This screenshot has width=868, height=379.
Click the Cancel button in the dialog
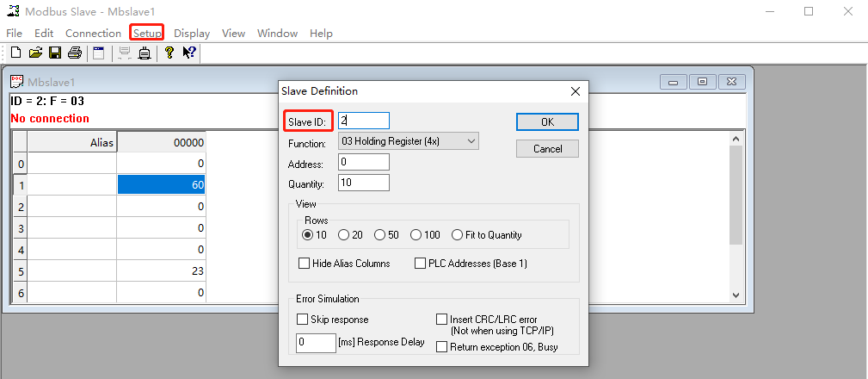pyautogui.click(x=547, y=148)
